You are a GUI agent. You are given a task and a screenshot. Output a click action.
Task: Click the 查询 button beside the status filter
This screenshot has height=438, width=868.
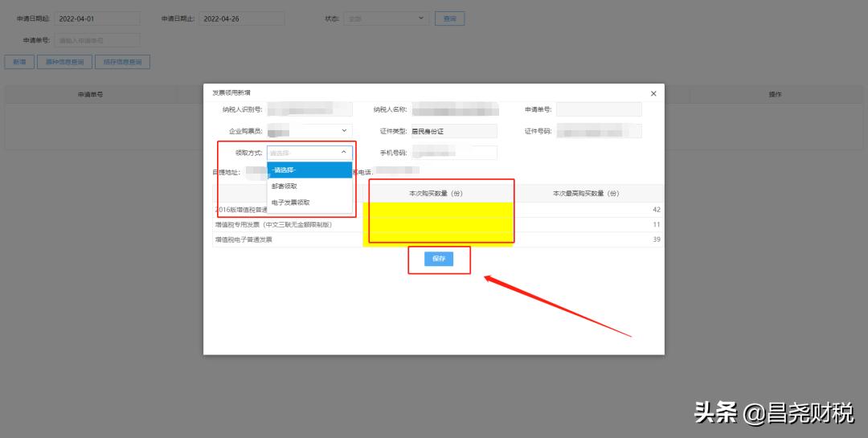tap(449, 18)
